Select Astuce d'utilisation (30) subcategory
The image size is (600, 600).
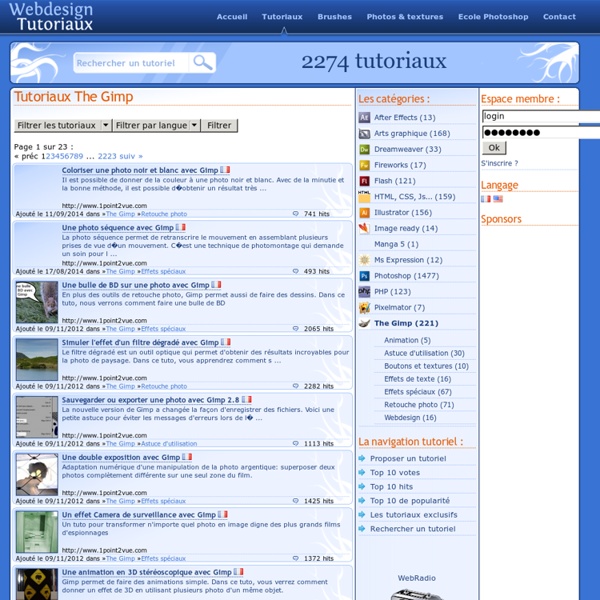(424, 353)
